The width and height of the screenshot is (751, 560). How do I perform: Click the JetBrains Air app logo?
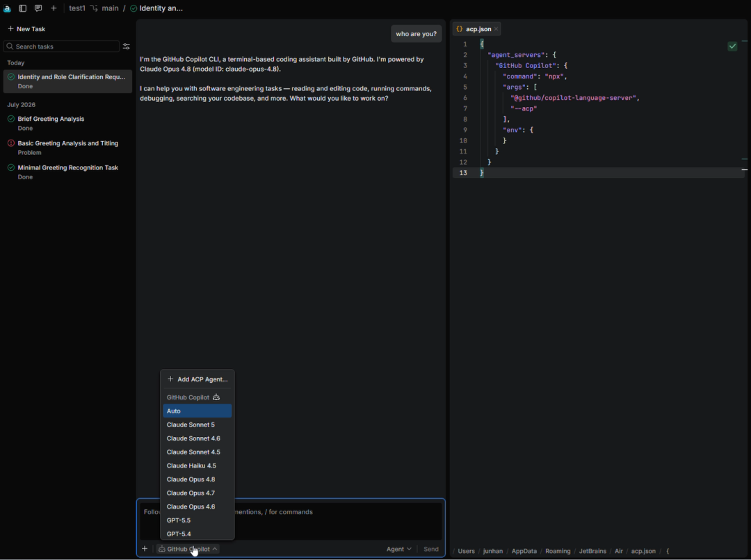pos(7,8)
